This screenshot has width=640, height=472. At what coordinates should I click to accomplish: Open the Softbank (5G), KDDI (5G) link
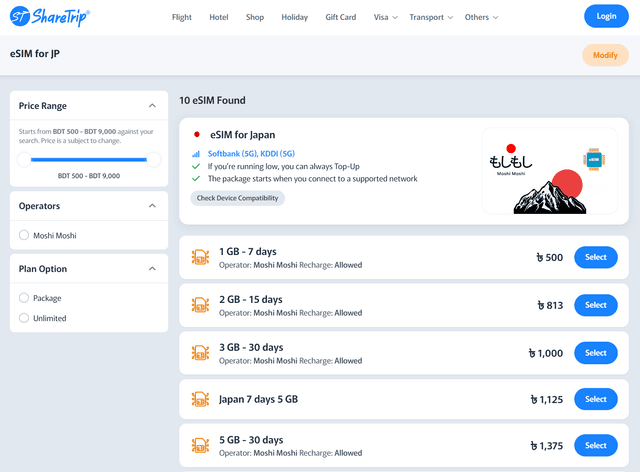point(251,154)
